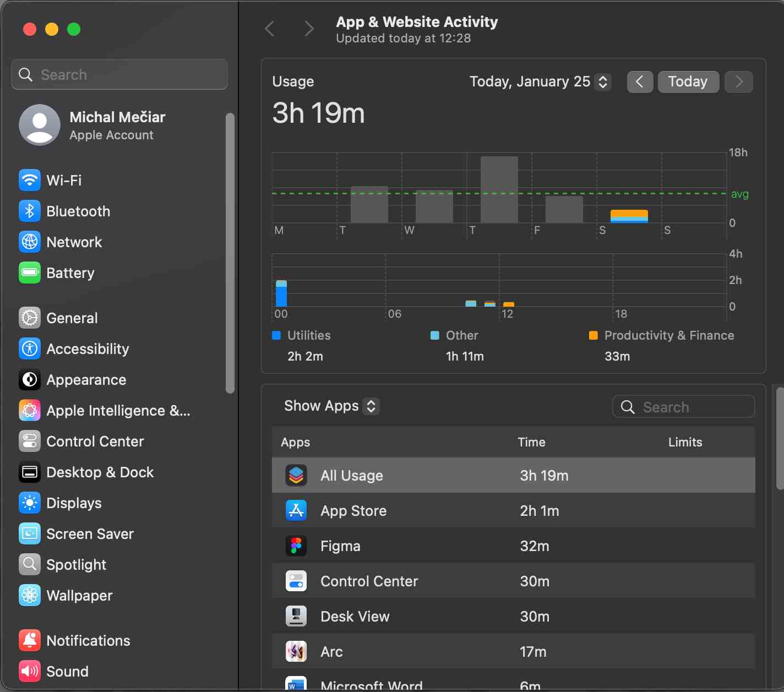Viewport: 784px width, 692px height.
Task: Click the Today button
Action: pyautogui.click(x=688, y=82)
